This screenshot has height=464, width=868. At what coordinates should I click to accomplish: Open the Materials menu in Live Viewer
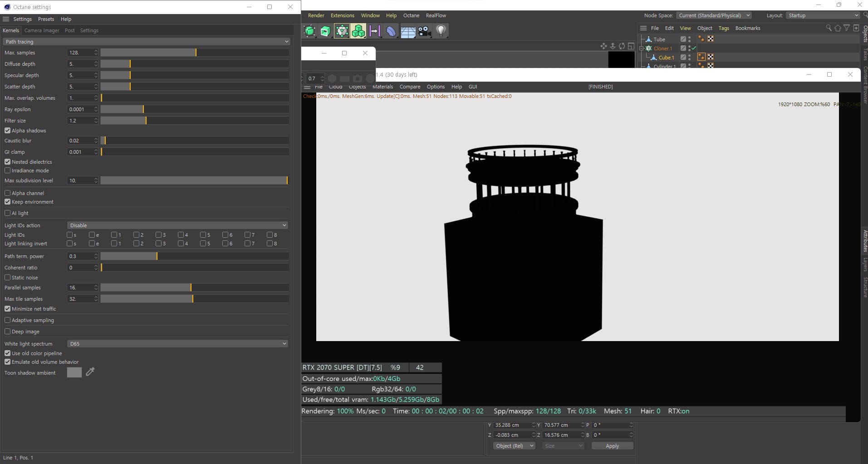click(383, 87)
